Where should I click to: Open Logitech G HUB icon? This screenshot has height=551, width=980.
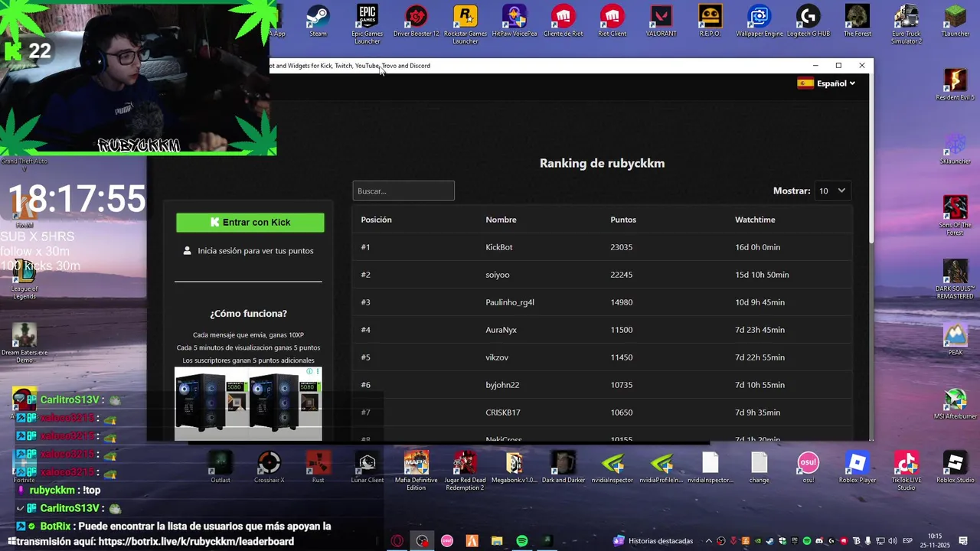coord(808,21)
